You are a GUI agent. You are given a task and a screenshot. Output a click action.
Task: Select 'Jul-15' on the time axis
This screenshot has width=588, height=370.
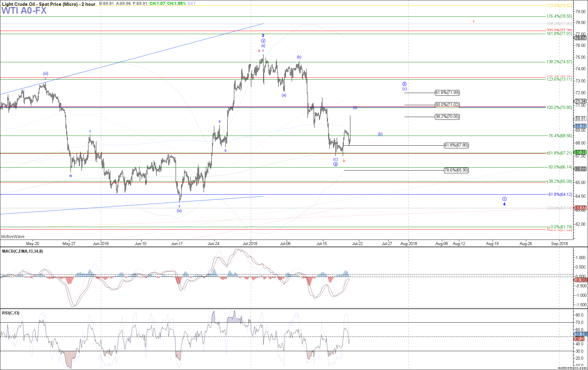point(322,244)
